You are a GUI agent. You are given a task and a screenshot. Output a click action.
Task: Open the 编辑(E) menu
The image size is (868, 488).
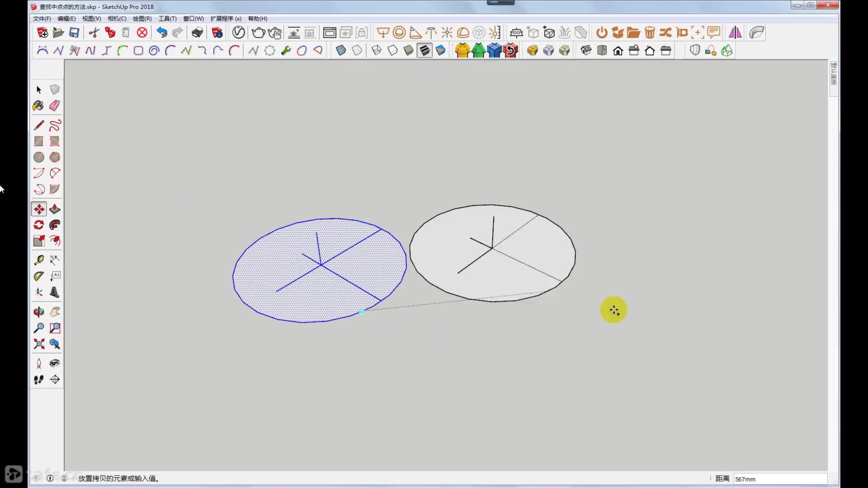[x=66, y=19]
